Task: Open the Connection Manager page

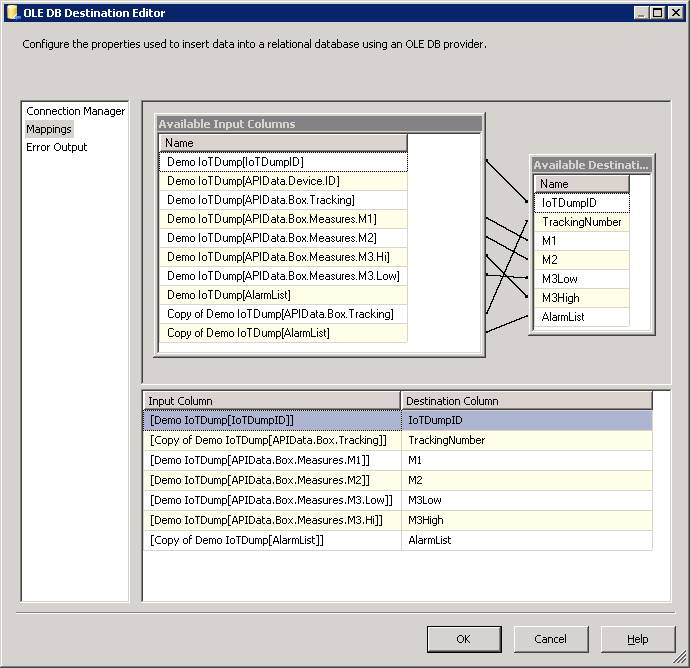Action: click(75, 111)
